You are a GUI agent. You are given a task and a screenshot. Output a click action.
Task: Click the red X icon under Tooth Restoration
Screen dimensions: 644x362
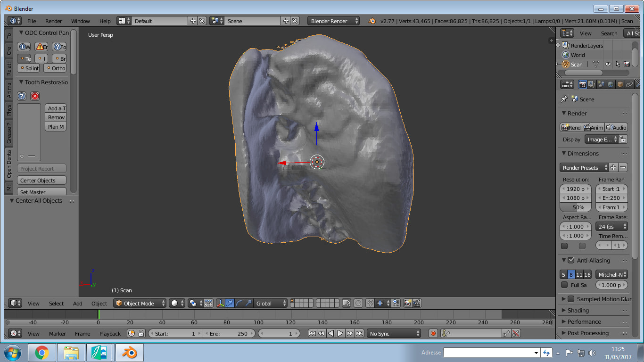pos(35,96)
